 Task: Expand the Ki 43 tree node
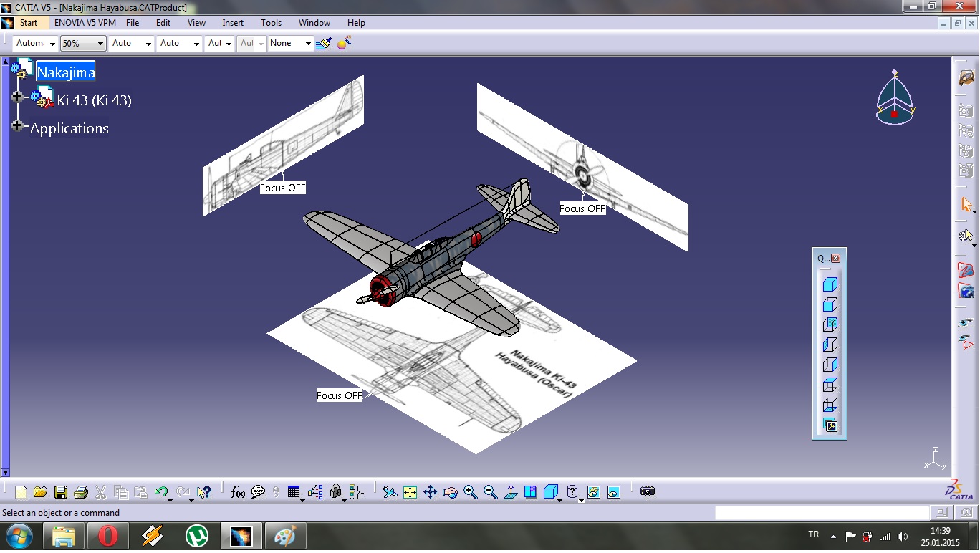tap(18, 97)
